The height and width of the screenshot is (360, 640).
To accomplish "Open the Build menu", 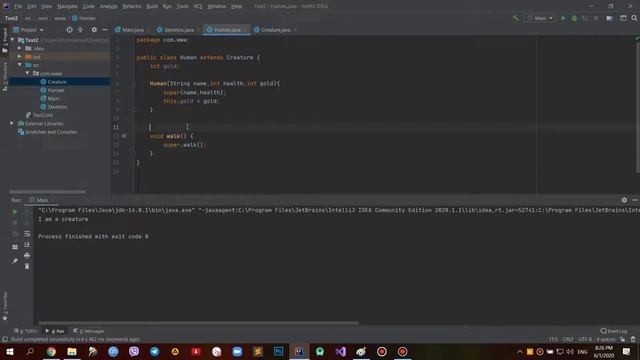I will click(x=152, y=6).
